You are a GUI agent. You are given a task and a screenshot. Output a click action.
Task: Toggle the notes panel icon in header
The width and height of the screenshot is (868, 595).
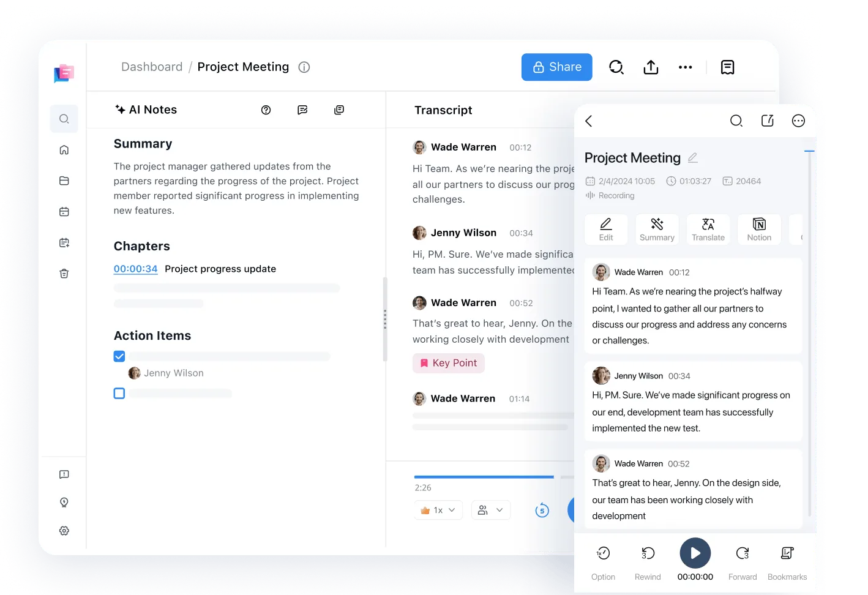(x=728, y=67)
